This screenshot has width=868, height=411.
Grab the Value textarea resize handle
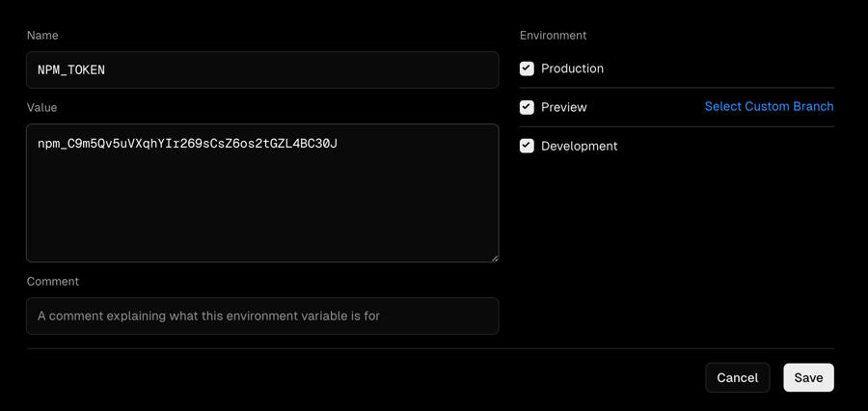495,258
